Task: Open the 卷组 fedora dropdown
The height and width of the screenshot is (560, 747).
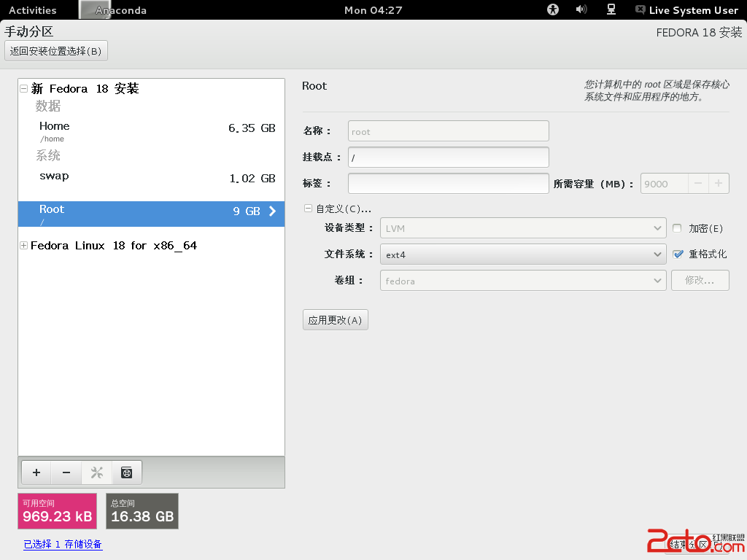Action: point(522,281)
